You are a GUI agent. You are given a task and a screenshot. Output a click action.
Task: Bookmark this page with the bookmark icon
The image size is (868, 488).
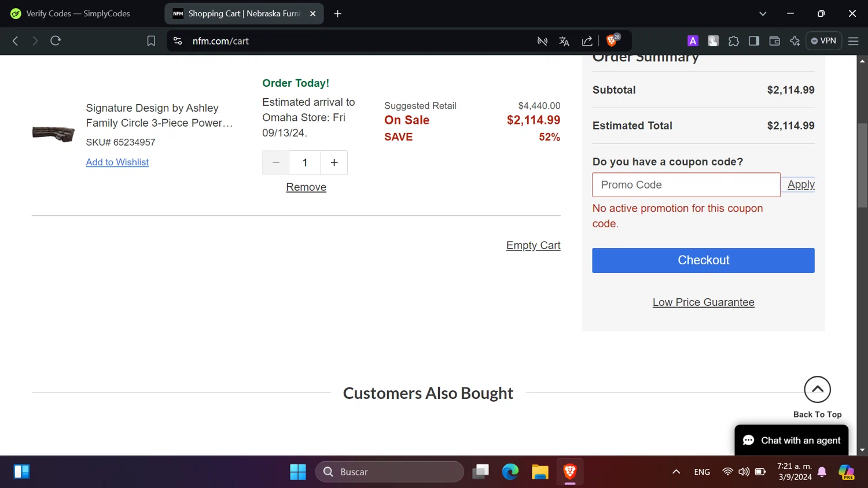pyautogui.click(x=151, y=41)
